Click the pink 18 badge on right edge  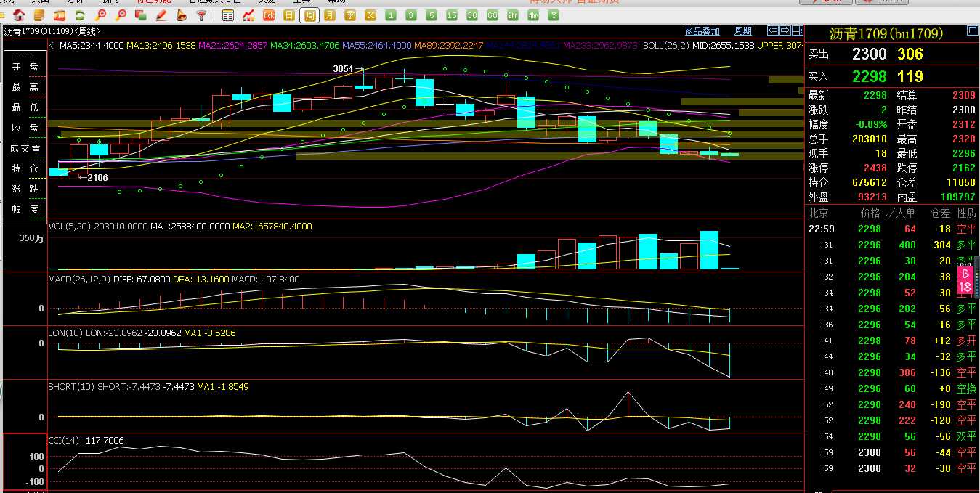pyautogui.click(x=964, y=282)
